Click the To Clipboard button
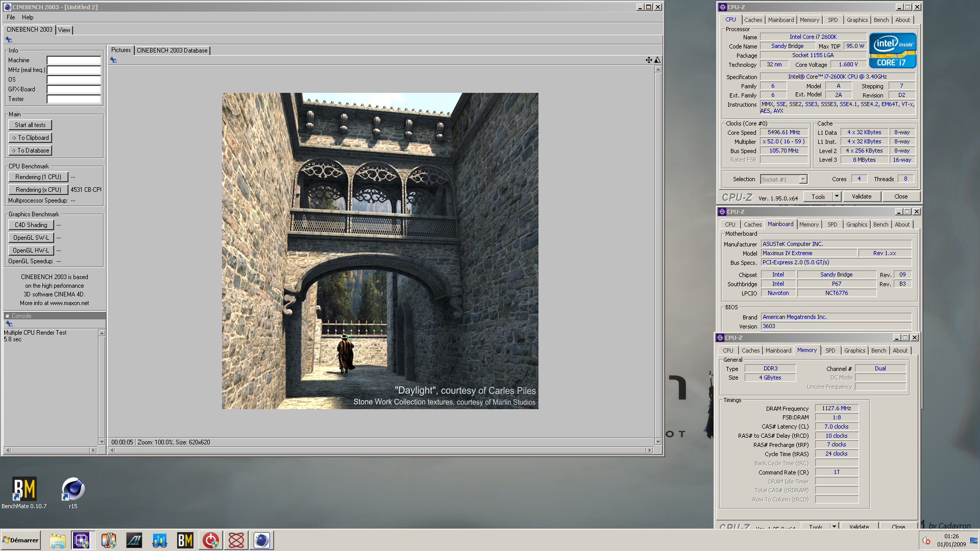Image resolution: width=980 pixels, height=551 pixels. coord(30,138)
